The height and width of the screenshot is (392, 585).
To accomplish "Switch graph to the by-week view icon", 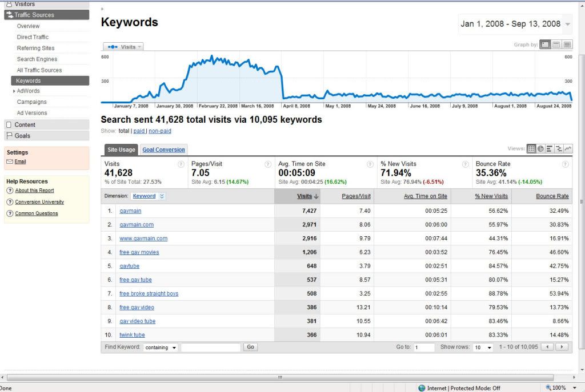I will (556, 45).
